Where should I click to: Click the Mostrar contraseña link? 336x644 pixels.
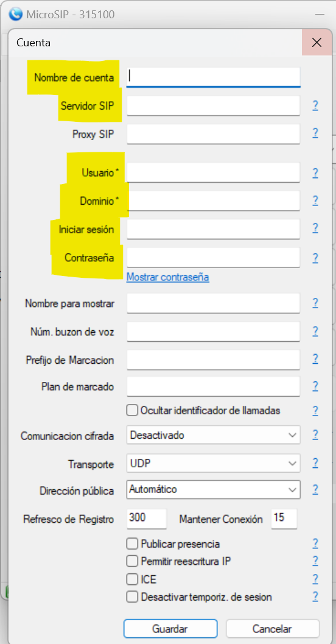[168, 277]
